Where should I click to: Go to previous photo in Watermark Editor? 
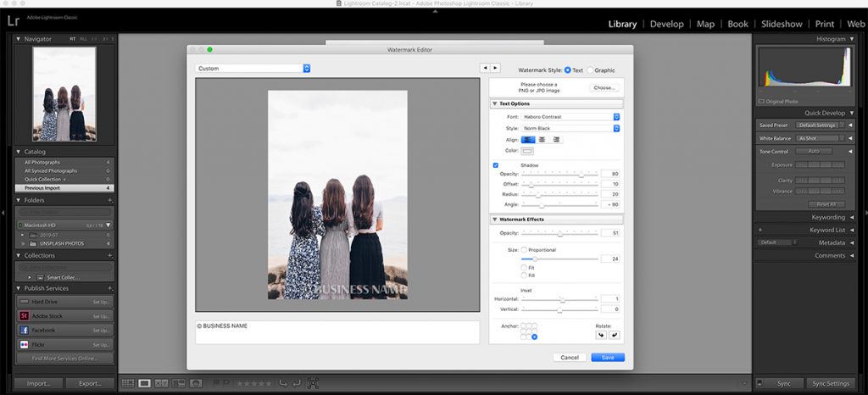point(485,68)
